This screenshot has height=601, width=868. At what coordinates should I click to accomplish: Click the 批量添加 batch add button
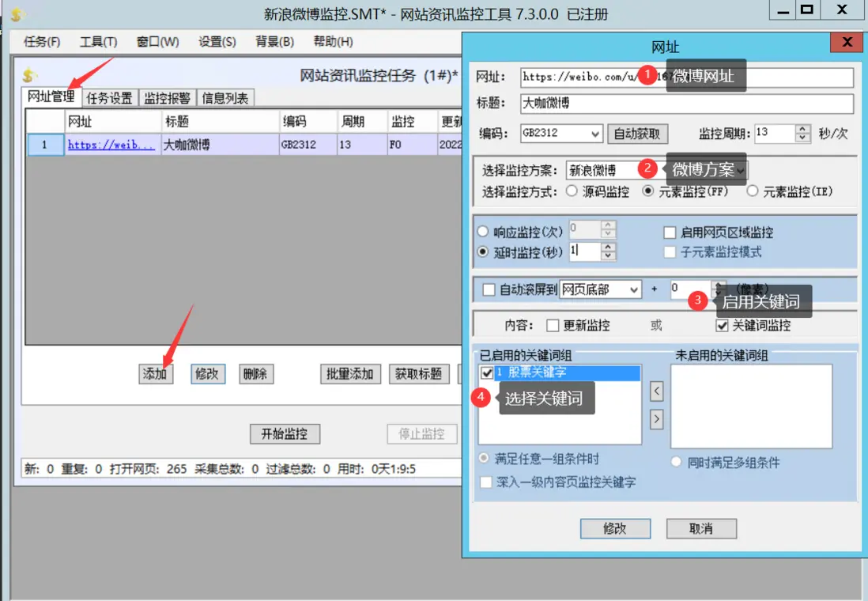(349, 373)
